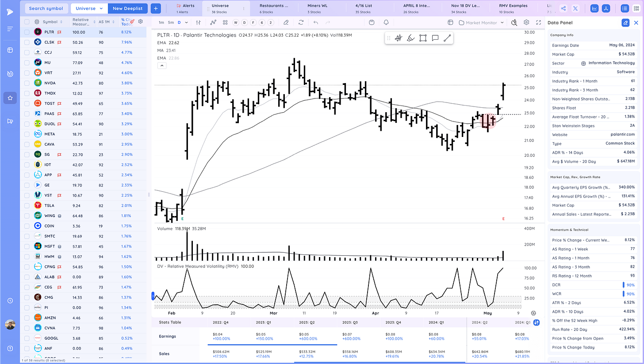This screenshot has height=364, width=644.
Task: Select the trend line tool
Action: tap(447, 38)
